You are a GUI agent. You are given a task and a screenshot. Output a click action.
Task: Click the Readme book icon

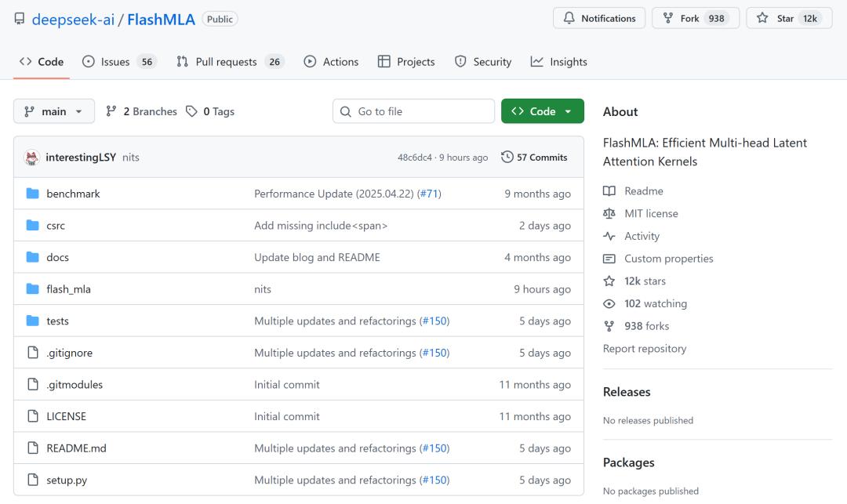point(609,191)
